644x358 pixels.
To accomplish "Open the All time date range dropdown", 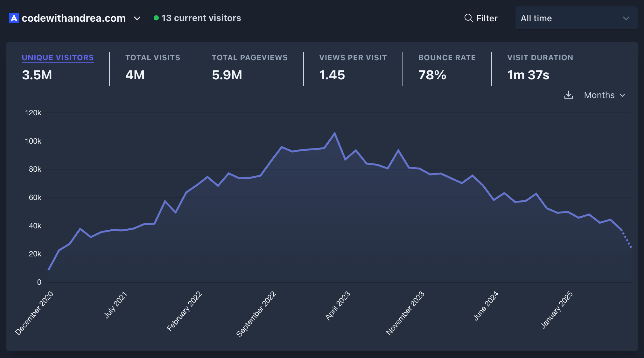I will pos(576,18).
